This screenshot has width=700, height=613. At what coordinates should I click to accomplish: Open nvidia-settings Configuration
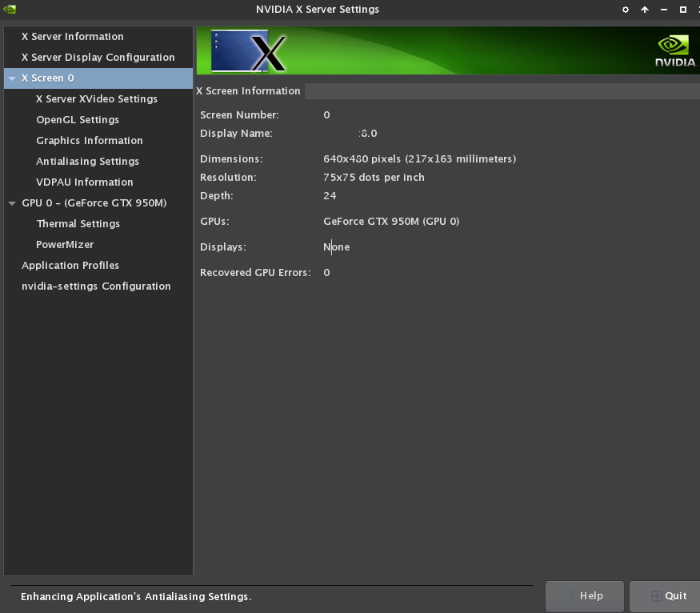pyautogui.click(x=96, y=286)
